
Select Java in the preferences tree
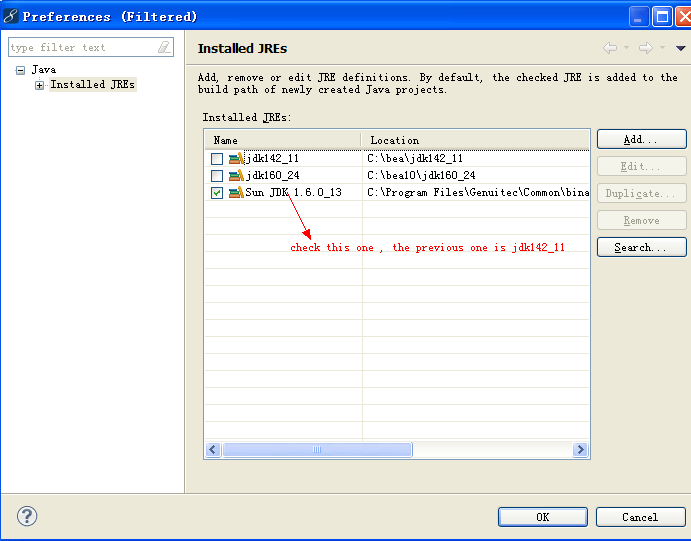44,70
